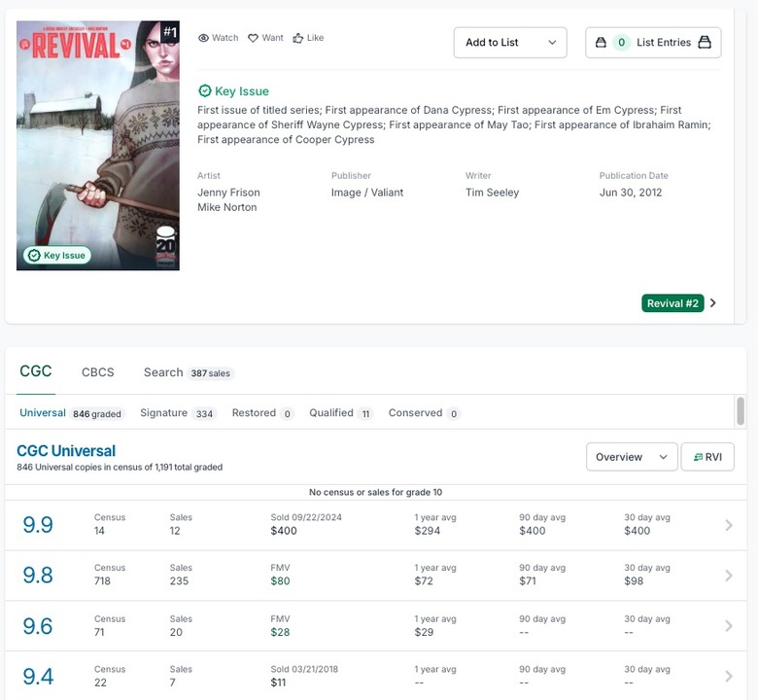Click the 9.6 one year avg $29
This screenshot has width=758, height=700.
click(x=424, y=632)
